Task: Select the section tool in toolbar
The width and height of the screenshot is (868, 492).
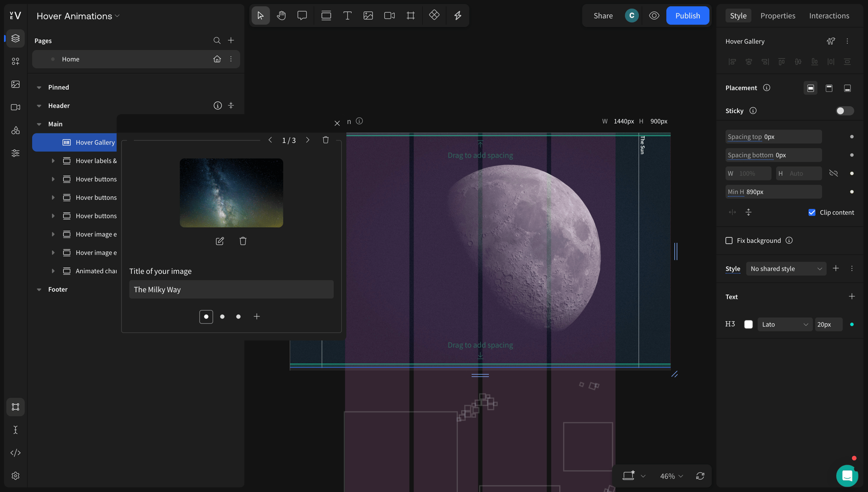Action: point(326,16)
